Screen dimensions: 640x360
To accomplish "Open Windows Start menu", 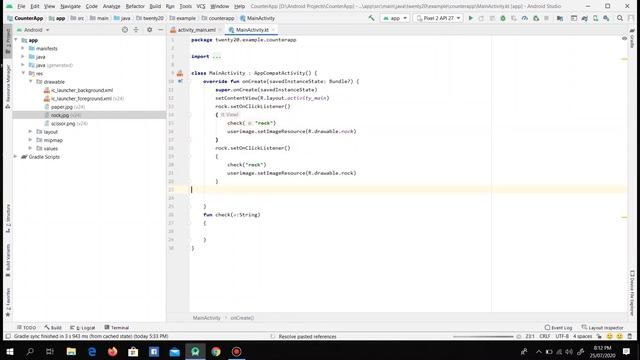I will 10,351.
